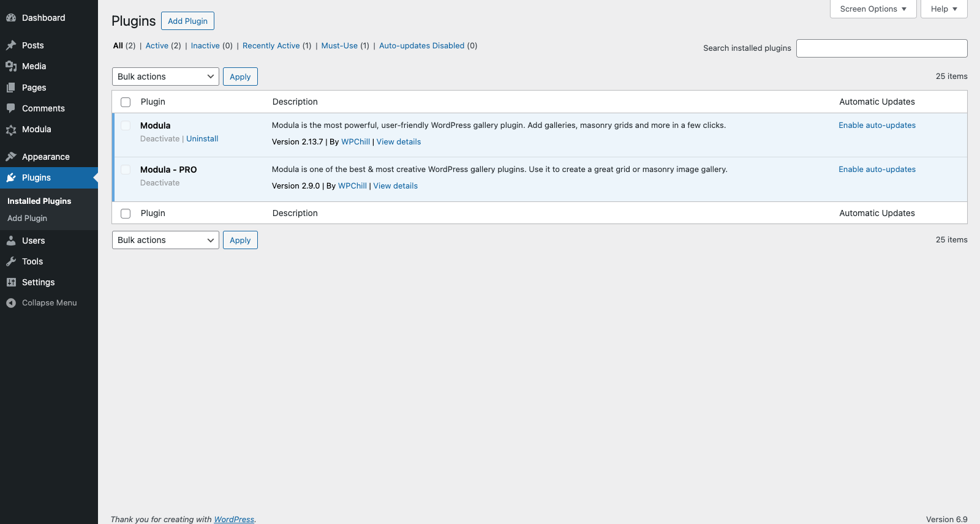Image resolution: width=980 pixels, height=524 pixels.
Task: Open the top Bulk actions dropdown
Action: point(165,77)
